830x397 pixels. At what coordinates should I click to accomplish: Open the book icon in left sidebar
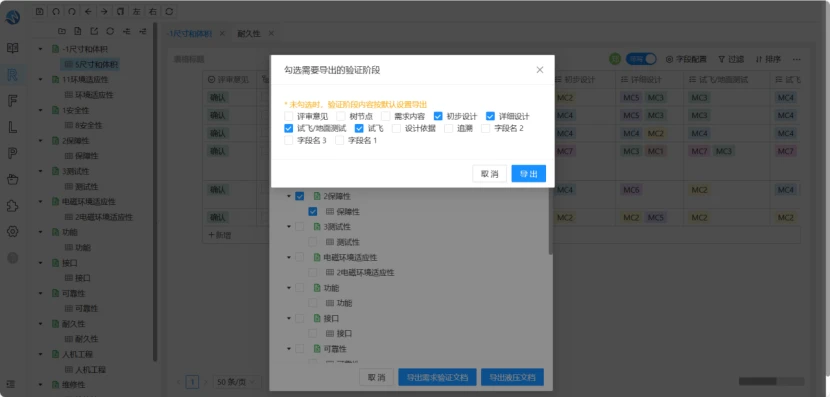coord(13,48)
